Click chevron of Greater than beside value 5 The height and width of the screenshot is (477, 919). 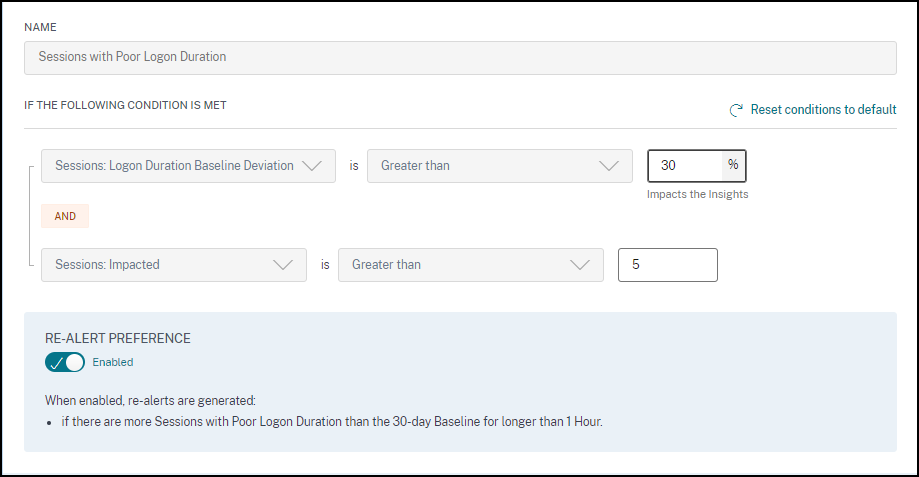[x=579, y=265]
